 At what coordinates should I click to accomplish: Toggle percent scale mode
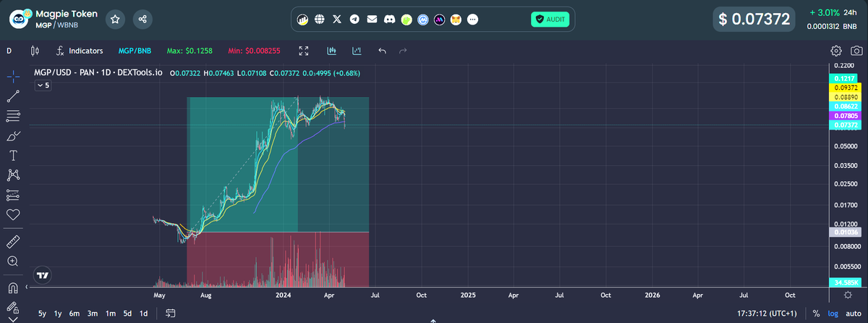(816, 314)
